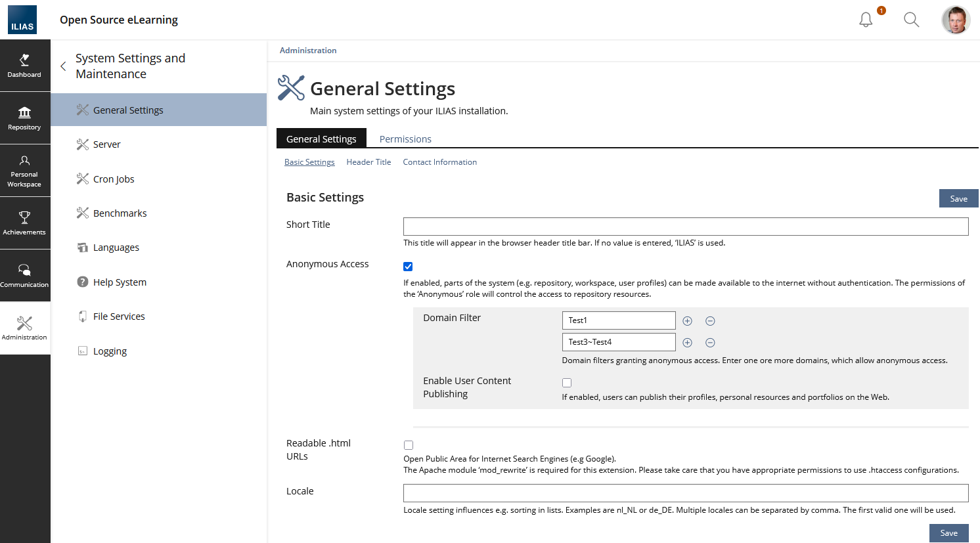This screenshot has height=543, width=980.
Task: Open Personal Workspace slate
Action: pyautogui.click(x=24, y=171)
